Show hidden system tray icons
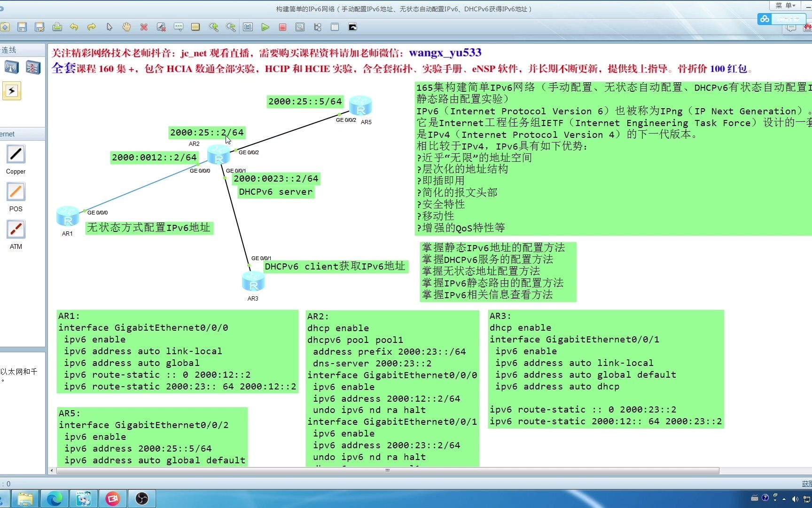812x508 pixels. tap(784, 499)
